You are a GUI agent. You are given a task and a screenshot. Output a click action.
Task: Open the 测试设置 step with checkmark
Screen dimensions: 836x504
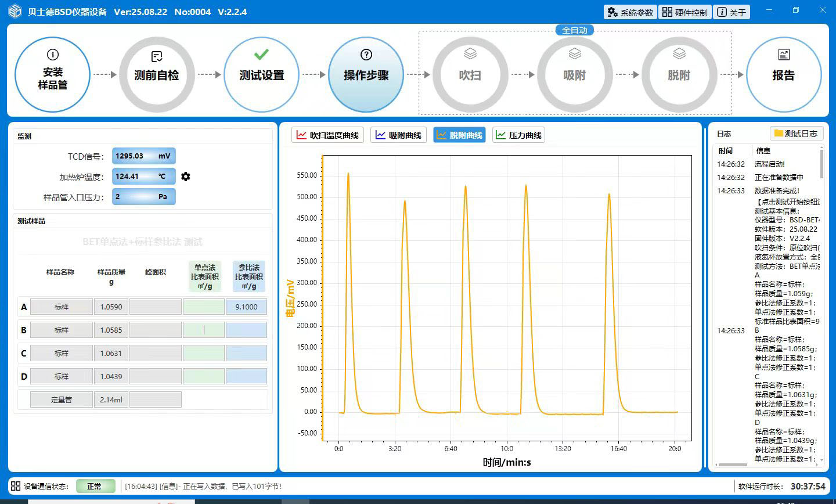[x=261, y=75]
